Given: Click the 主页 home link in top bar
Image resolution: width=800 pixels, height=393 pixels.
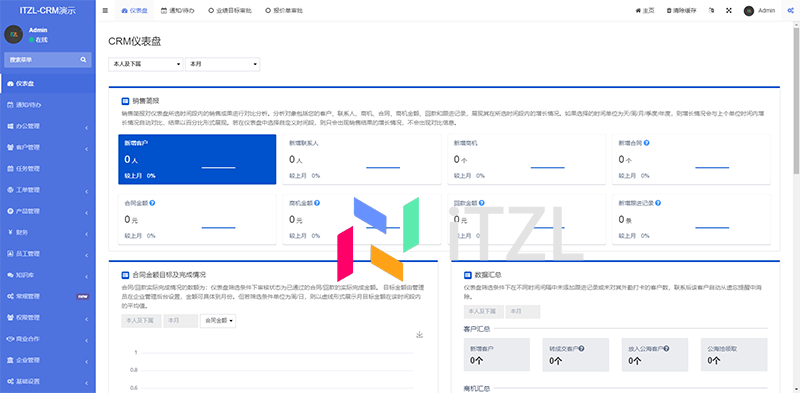Looking at the screenshot, I should (x=645, y=11).
